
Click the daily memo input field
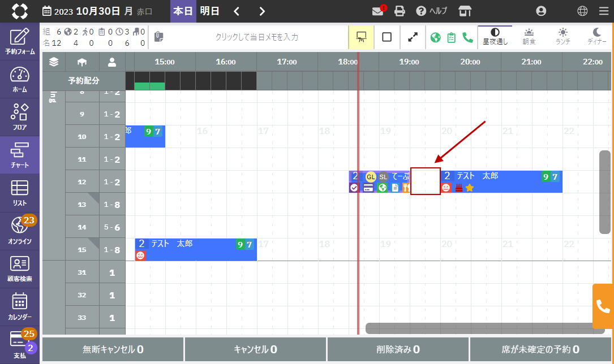pos(256,37)
